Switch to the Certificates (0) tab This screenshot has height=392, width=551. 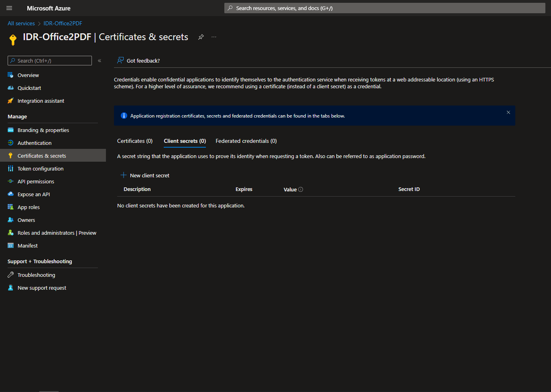[135, 141]
